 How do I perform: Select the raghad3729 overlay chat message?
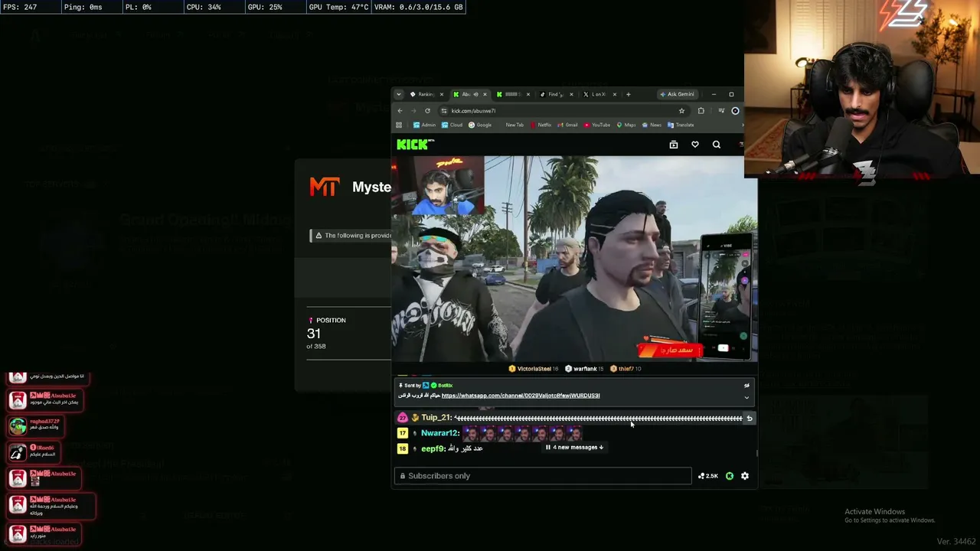(x=35, y=425)
